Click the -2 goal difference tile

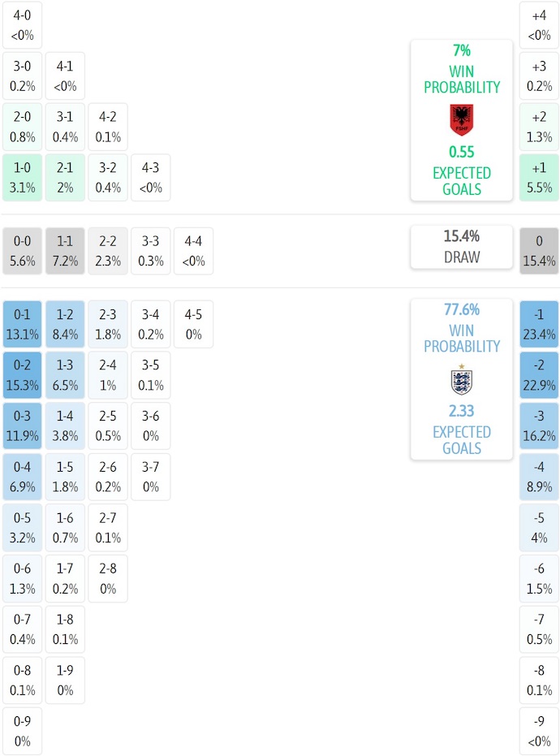tap(539, 375)
